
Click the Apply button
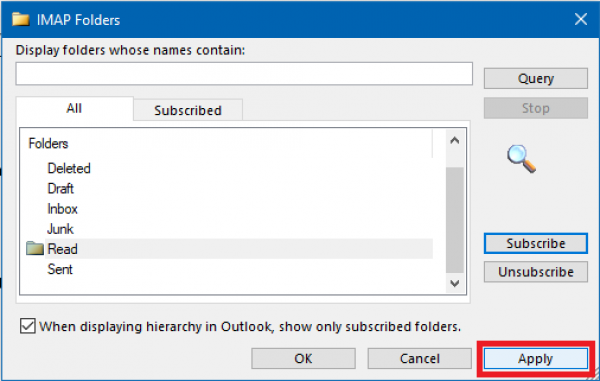(536, 358)
